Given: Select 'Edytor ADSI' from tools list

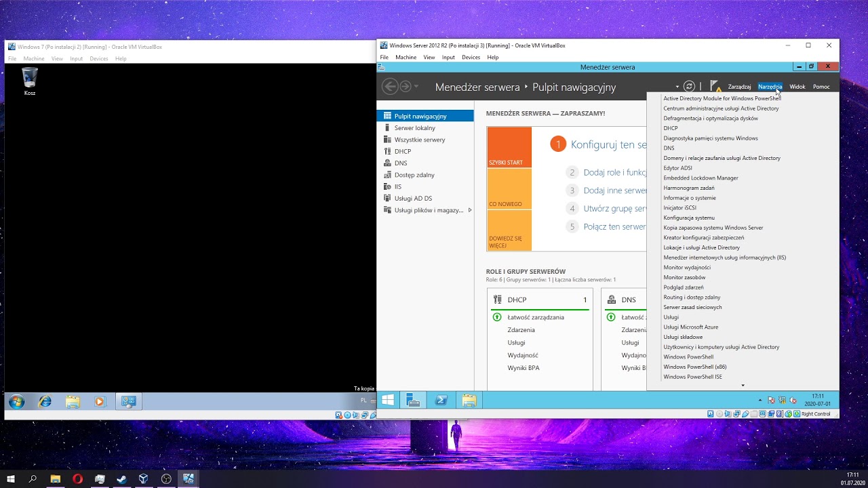Looking at the screenshot, I should (678, 168).
